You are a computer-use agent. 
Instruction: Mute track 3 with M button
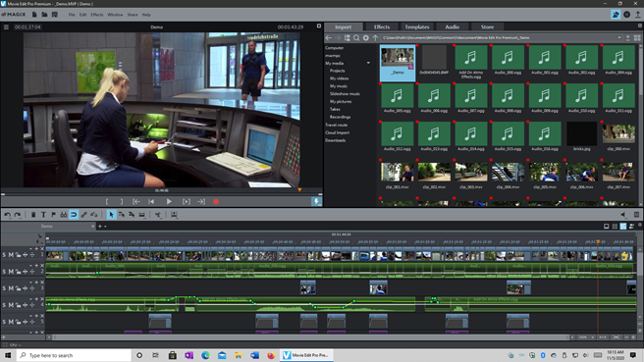point(11,288)
